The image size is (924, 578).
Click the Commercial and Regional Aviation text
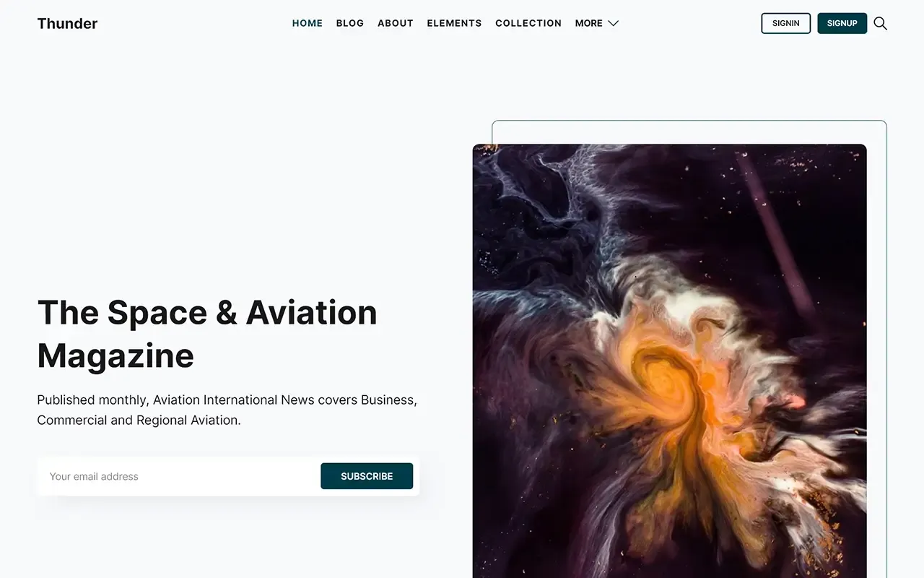click(139, 420)
